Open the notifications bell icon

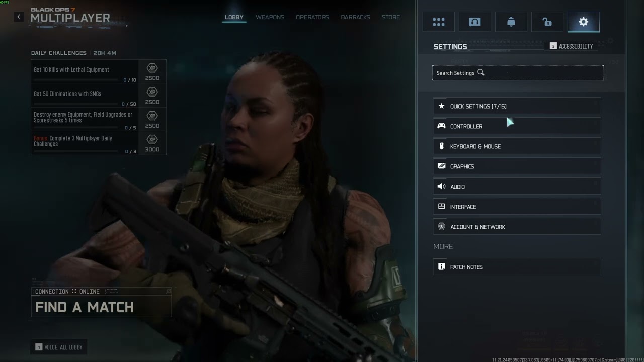click(511, 22)
